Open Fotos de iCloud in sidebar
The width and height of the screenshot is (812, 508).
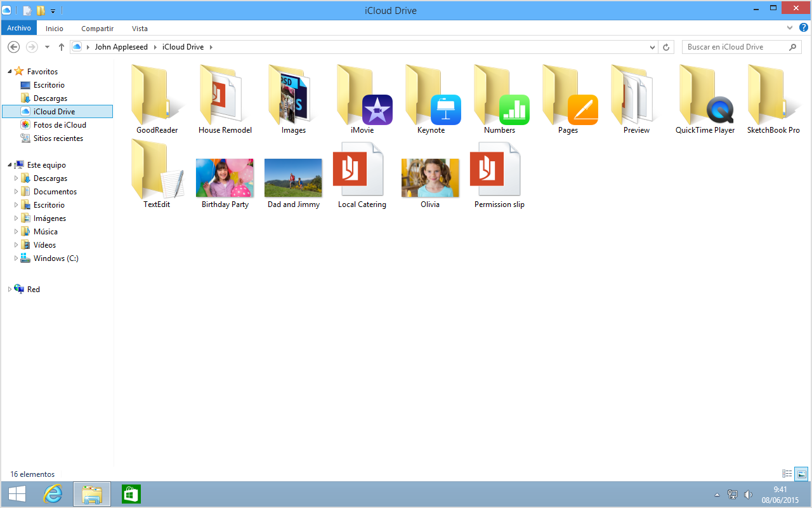pyautogui.click(x=60, y=125)
